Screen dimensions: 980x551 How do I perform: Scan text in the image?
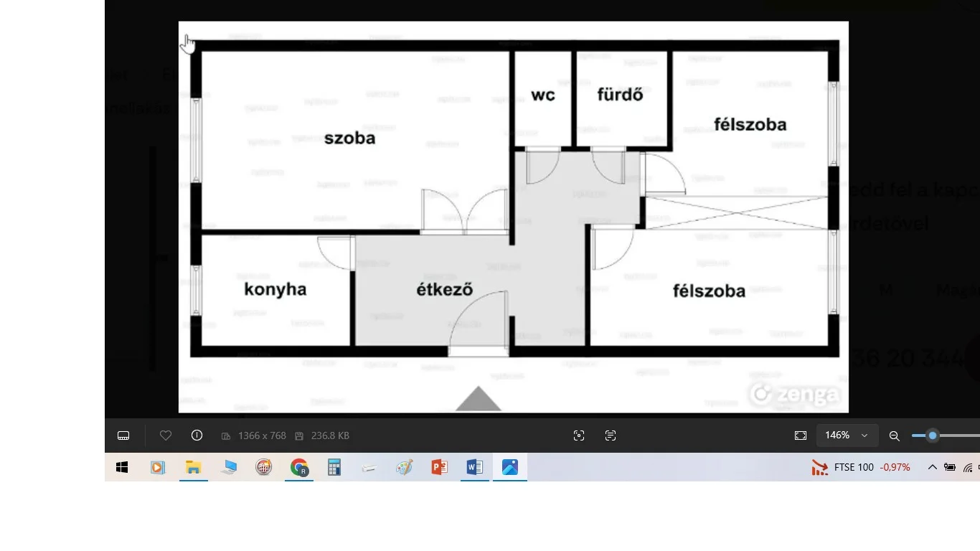coord(611,435)
